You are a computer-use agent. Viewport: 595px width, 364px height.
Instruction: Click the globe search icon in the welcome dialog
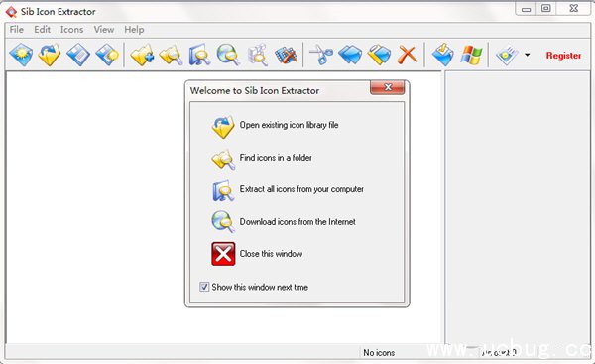coord(223,221)
